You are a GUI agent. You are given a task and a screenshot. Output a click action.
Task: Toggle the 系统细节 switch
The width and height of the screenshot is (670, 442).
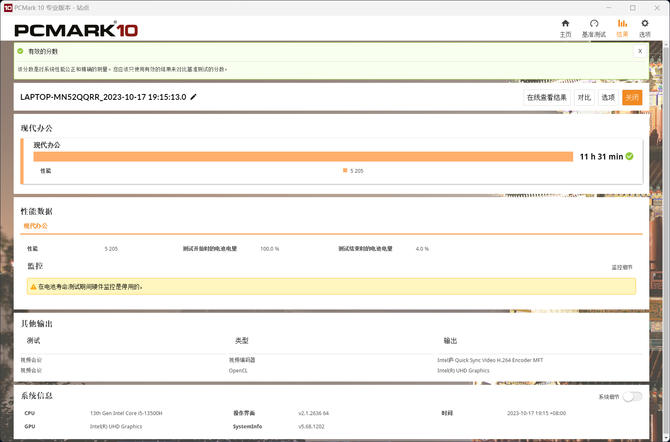(632, 397)
